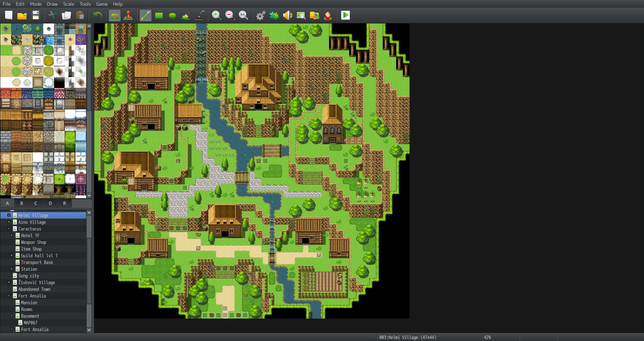The width and height of the screenshot is (644, 341).
Task: Toggle Map editing mode on
Action: tap(114, 15)
